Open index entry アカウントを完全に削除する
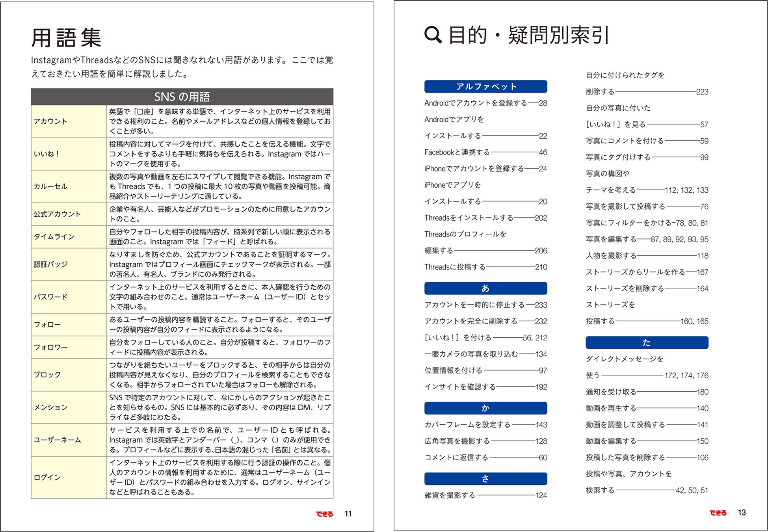Screen dimensions: 768x532 point(471,321)
